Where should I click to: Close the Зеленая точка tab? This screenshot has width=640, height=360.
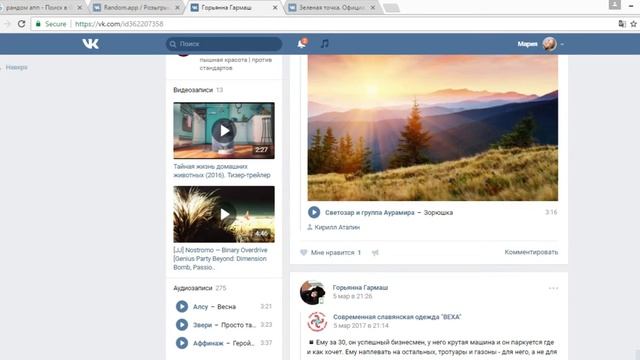coord(373,7)
